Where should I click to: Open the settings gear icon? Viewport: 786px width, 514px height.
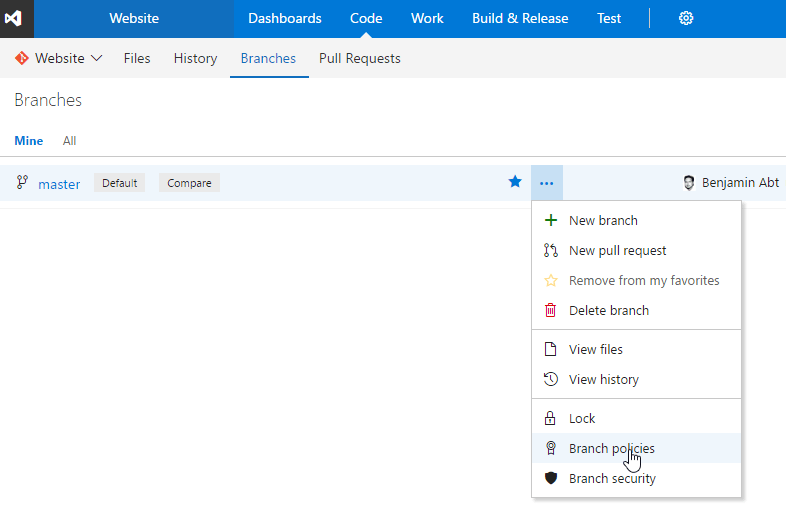point(686,19)
